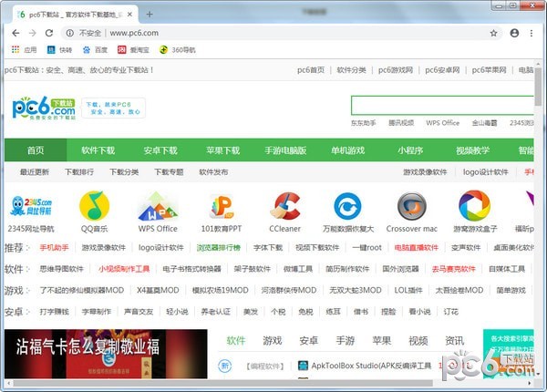Click the 下载排行 sub-navigation link
Viewport: 547px width, 392px height.
79,171
